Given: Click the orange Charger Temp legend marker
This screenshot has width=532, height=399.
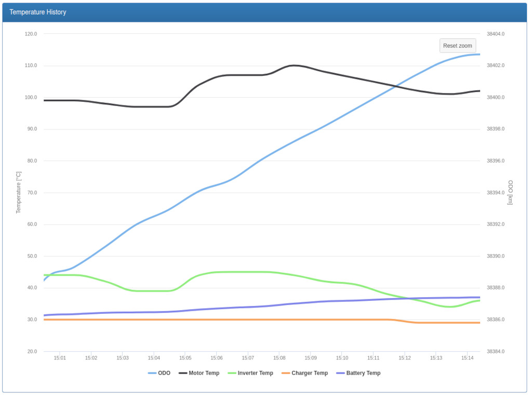Looking at the screenshot, I should pyautogui.click(x=285, y=373).
